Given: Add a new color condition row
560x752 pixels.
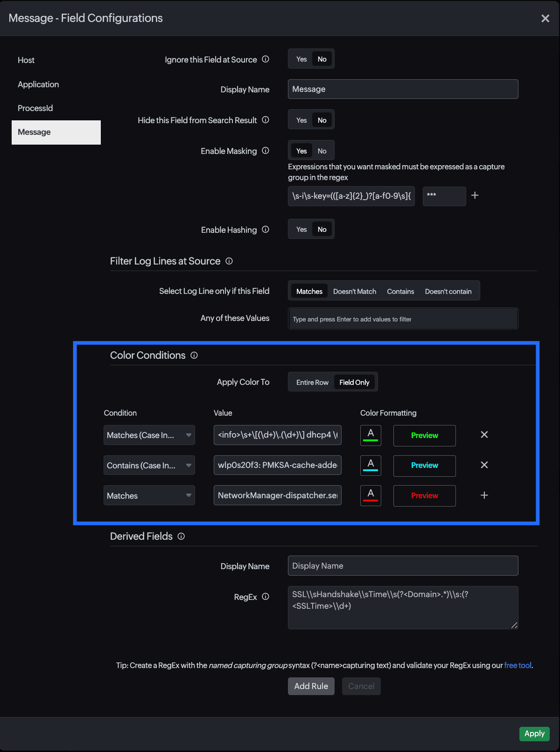Looking at the screenshot, I should pos(484,495).
